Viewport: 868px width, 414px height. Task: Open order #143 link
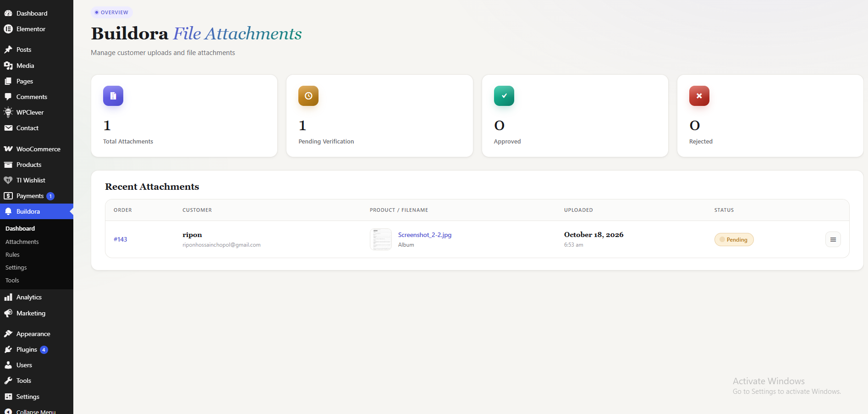(x=121, y=239)
